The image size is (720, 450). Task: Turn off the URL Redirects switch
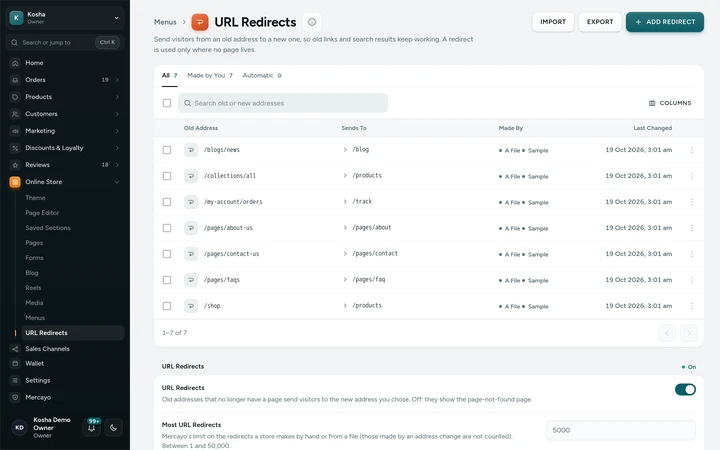click(x=685, y=389)
